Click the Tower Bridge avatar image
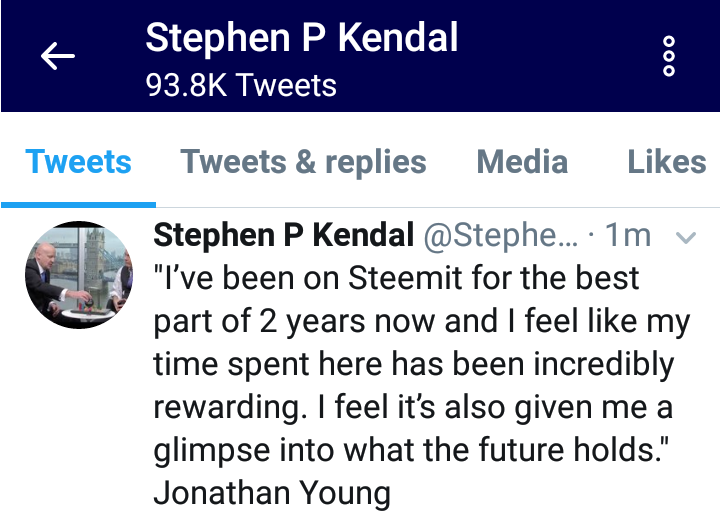This screenshot has width=720, height=530. pyautogui.click(x=79, y=275)
